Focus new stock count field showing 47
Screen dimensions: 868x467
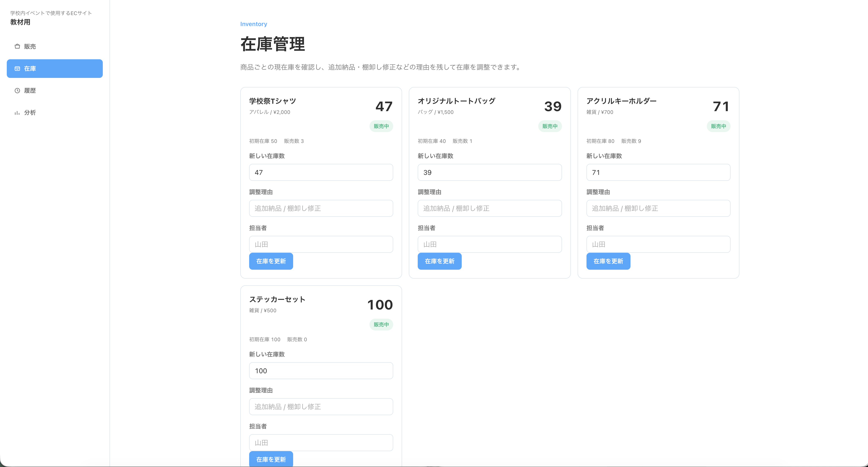pos(321,172)
